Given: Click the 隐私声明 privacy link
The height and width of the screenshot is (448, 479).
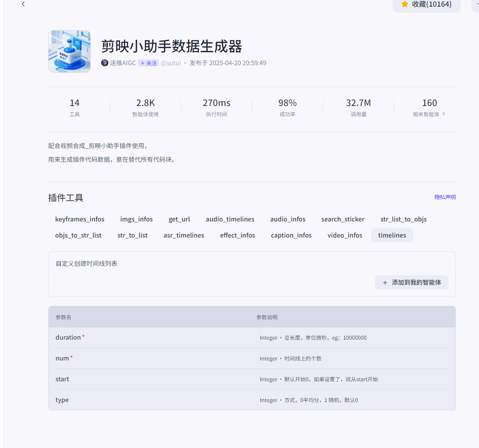Looking at the screenshot, I should click(445, 197).
